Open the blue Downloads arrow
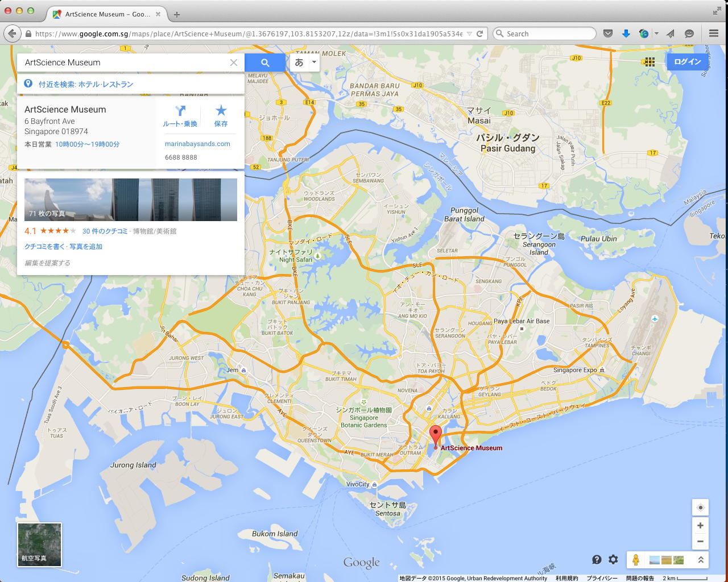Image resolution: width=728 pixels, height=582 pixels. 626,34
